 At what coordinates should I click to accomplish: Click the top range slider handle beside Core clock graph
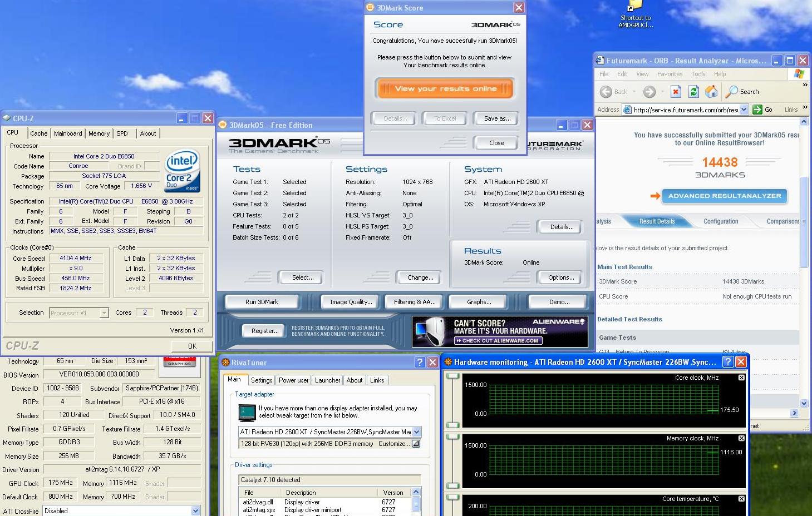[453, 376]
